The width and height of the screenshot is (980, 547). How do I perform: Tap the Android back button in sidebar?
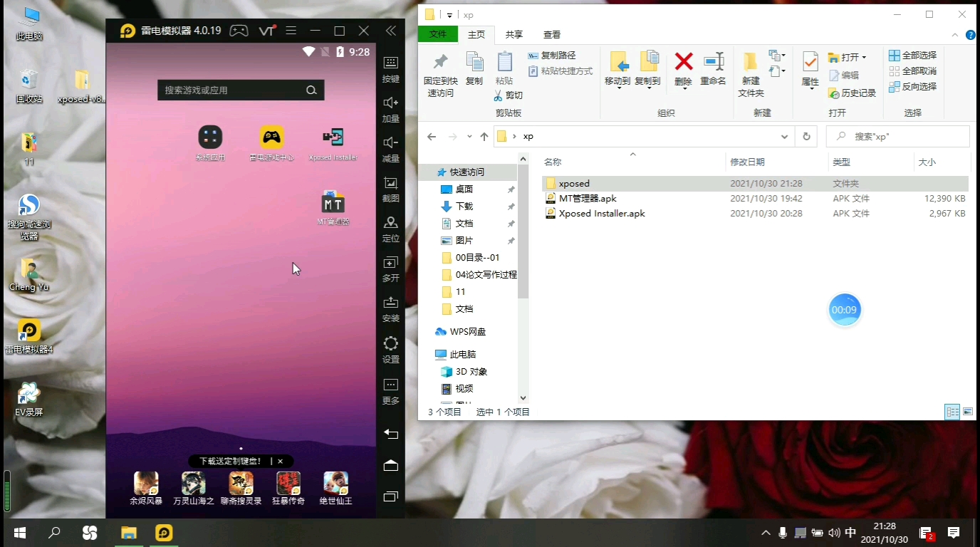(x=390, y=433)
